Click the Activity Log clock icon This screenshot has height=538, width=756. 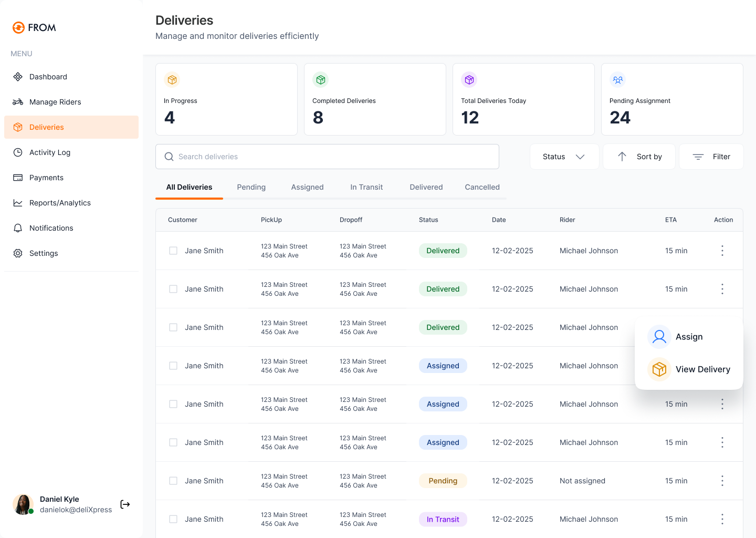[18, 152]
